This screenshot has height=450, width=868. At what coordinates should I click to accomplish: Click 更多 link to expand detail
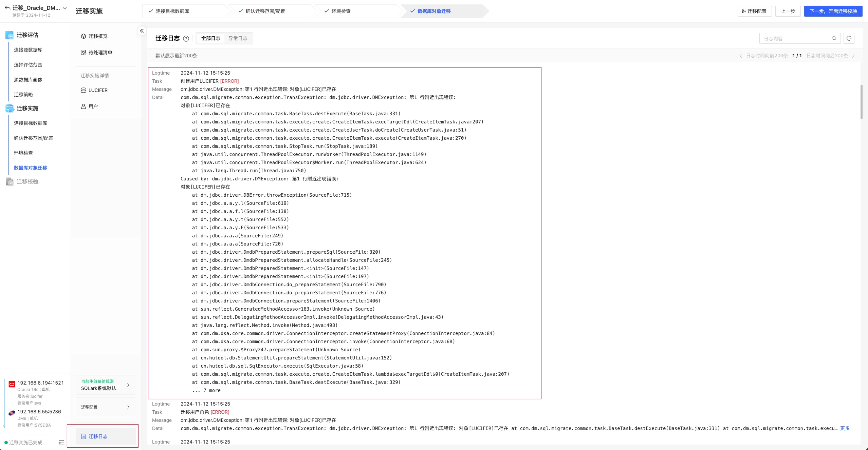pyautogui.click(x=845, y=428)
